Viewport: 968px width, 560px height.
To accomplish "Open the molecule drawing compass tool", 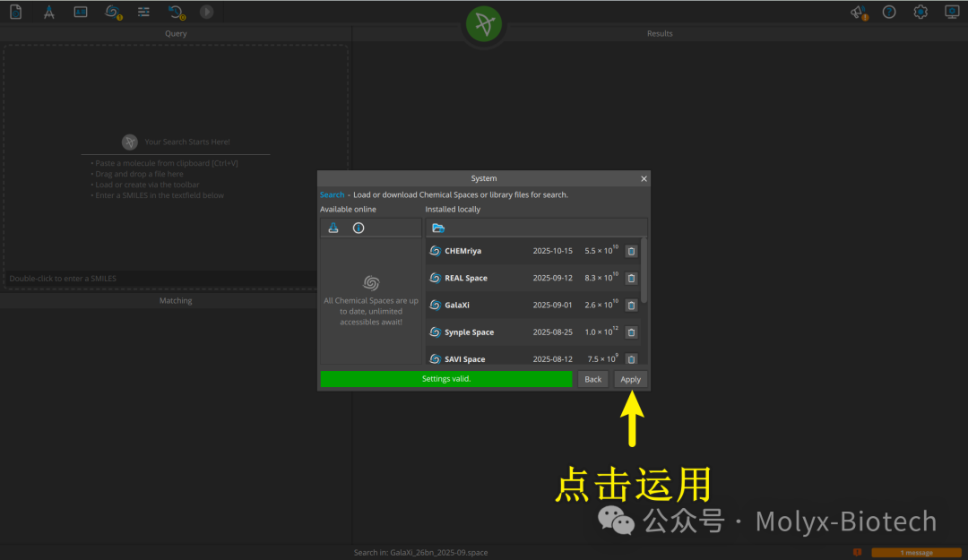I will click(x=48, y=12).
